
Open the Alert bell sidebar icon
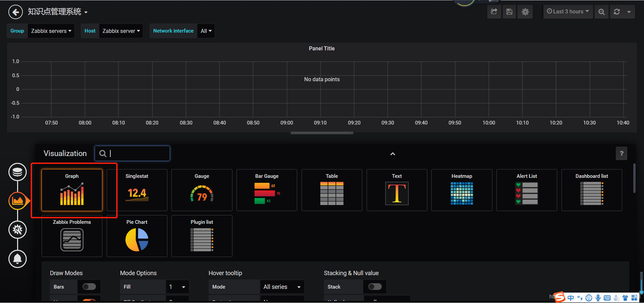17,259
